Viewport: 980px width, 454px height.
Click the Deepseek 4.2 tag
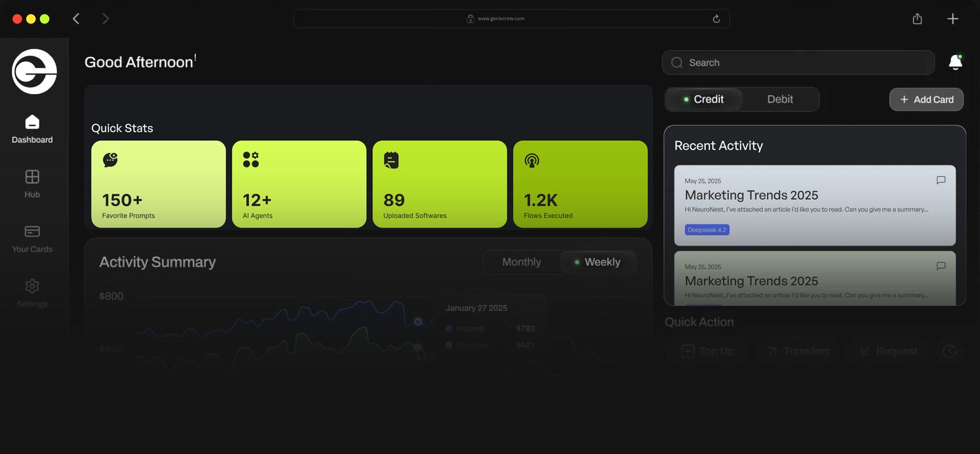(707, 230)
